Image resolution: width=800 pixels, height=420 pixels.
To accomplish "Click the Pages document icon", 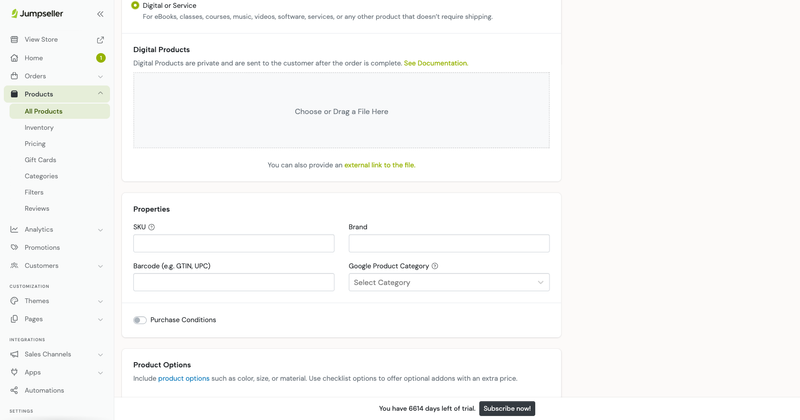I will pos(14,319).
